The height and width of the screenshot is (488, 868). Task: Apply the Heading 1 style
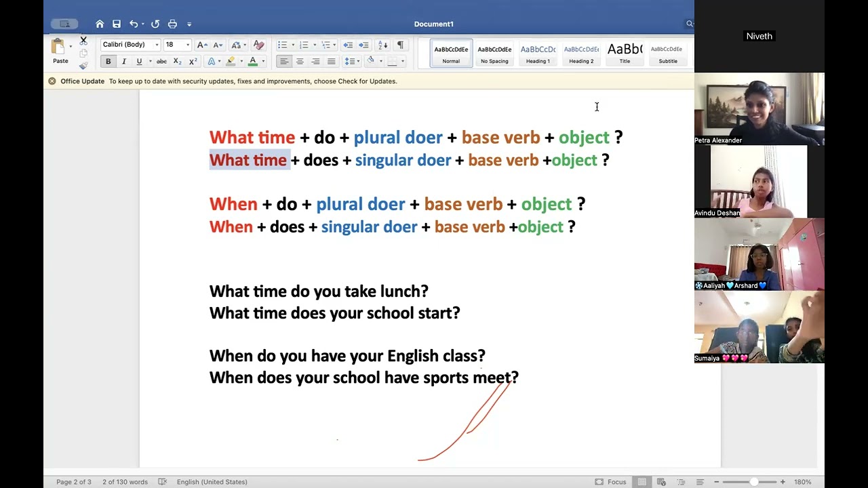[x=538, y=54]
